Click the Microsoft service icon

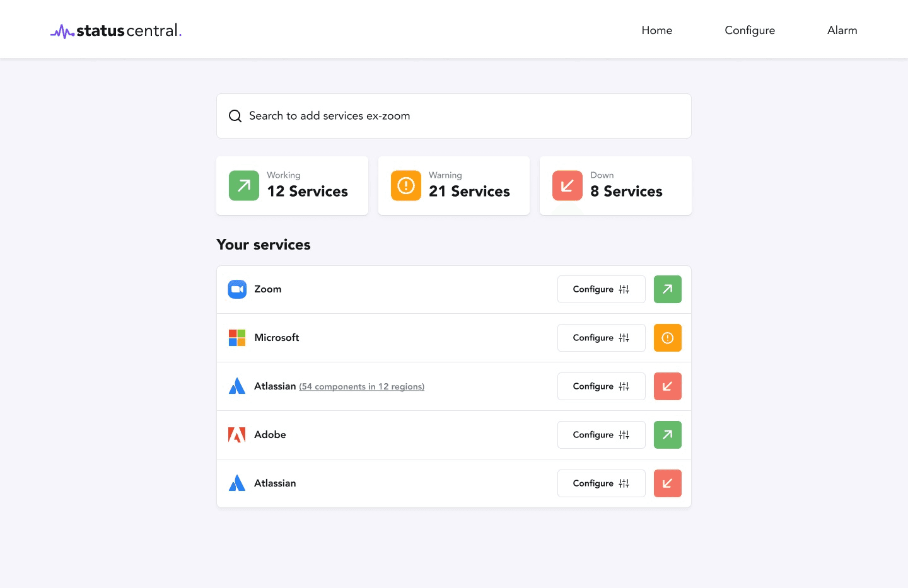236,337
